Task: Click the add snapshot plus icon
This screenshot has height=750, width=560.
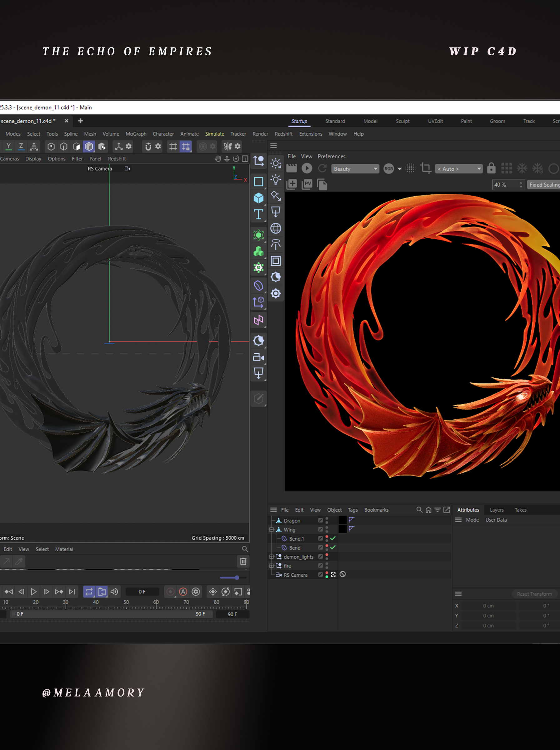Action: tap(292, 184)
